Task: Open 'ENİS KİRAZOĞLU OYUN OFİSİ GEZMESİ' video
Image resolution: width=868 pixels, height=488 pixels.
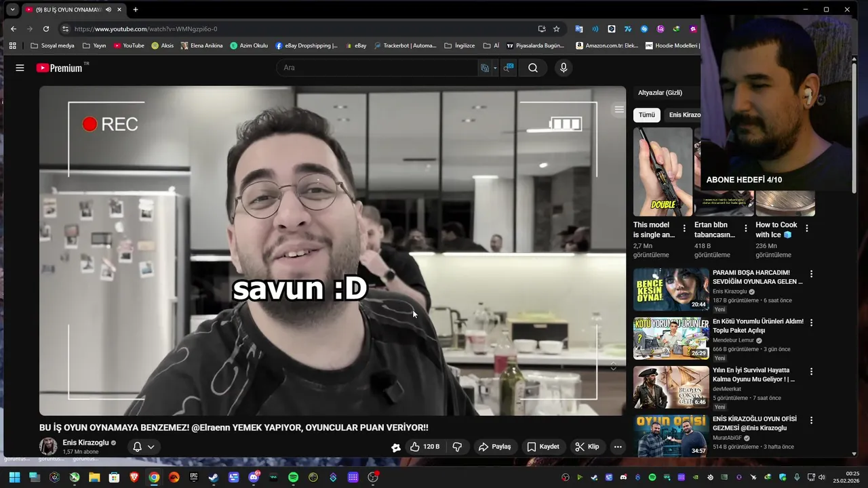Action: point(671,436)
